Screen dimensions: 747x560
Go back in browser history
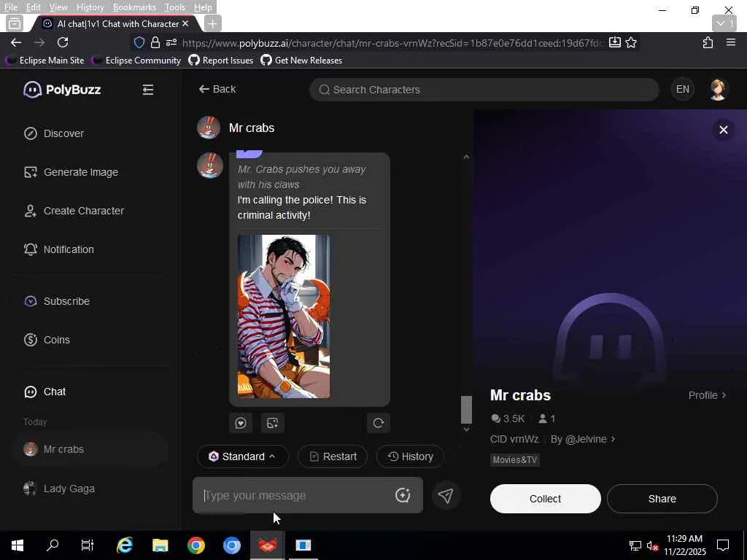point(16,42)
